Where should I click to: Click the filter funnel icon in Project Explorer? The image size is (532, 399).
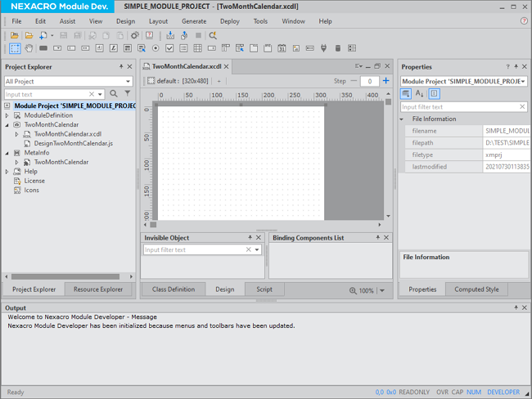click(x=128, y=94)
